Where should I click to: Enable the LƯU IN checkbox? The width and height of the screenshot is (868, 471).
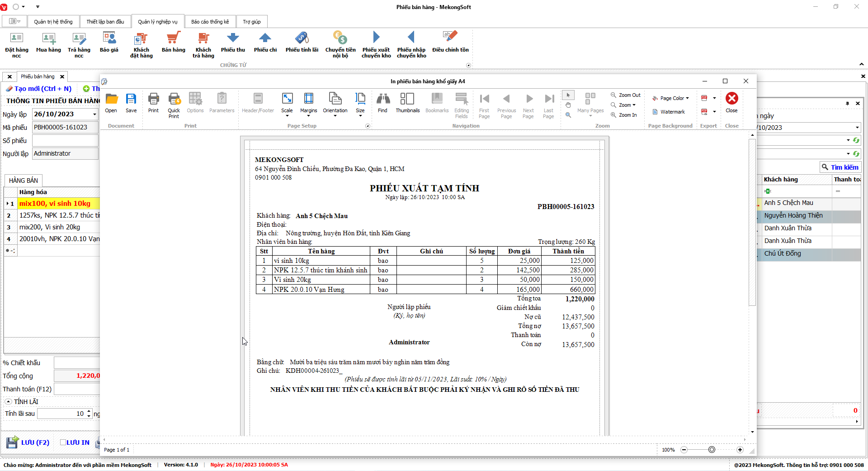63,442
